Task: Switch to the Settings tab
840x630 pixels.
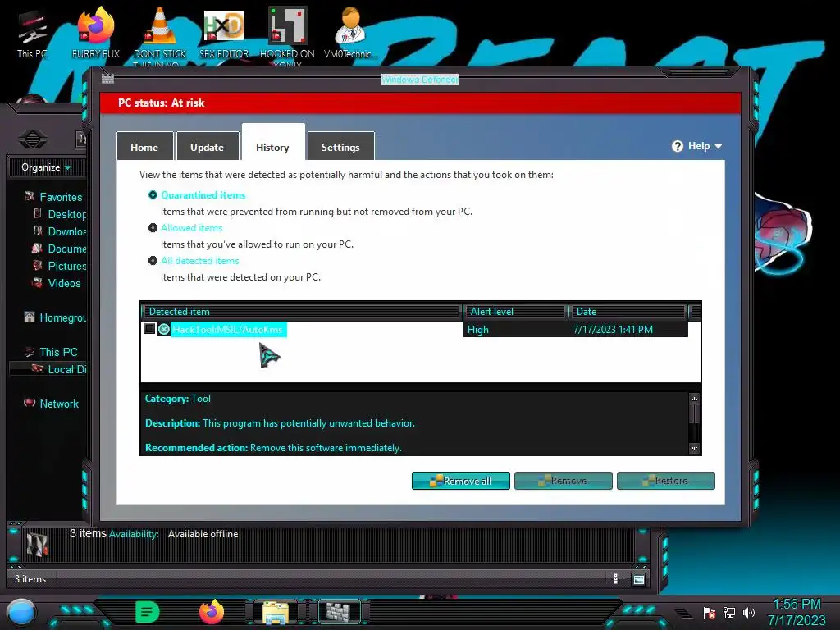Action: coord(340,146)
